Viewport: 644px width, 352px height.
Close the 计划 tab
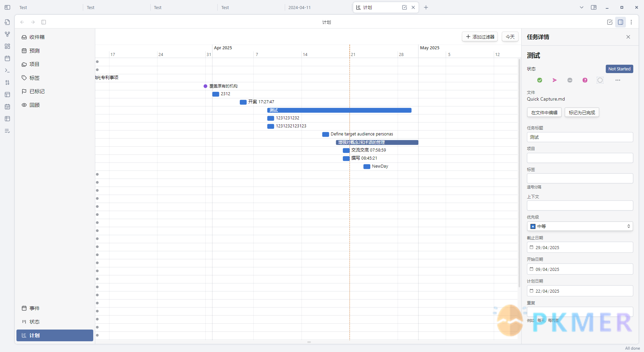tap(413, 7)
